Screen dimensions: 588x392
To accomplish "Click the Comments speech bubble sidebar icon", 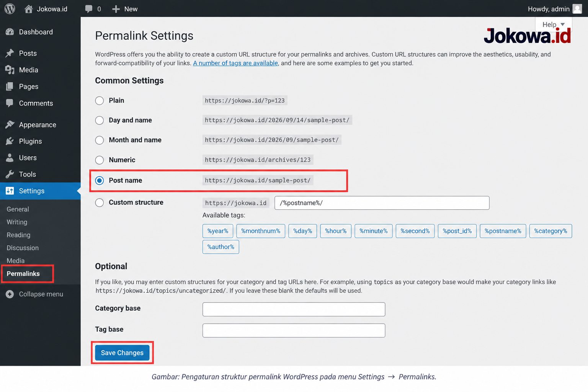I will point(10,103).
